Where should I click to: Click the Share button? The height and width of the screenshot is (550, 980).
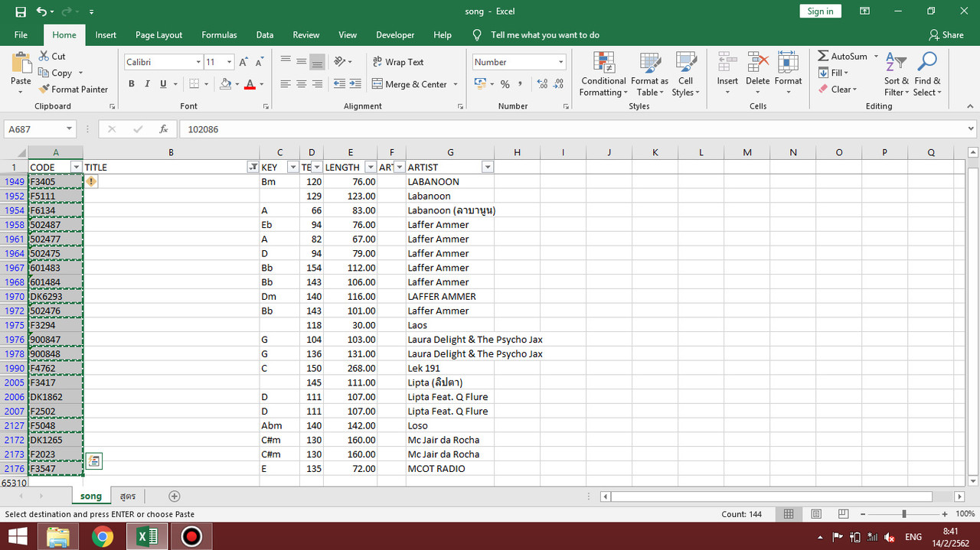pyautogui.click(x=946, y=35)
